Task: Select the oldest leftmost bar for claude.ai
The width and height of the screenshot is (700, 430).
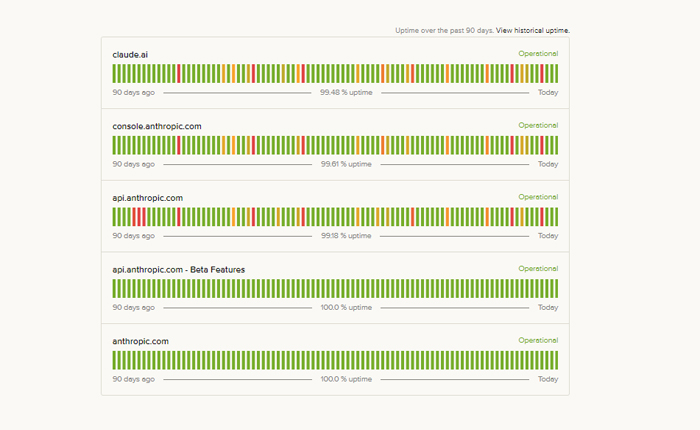Action: pos(115,73)
